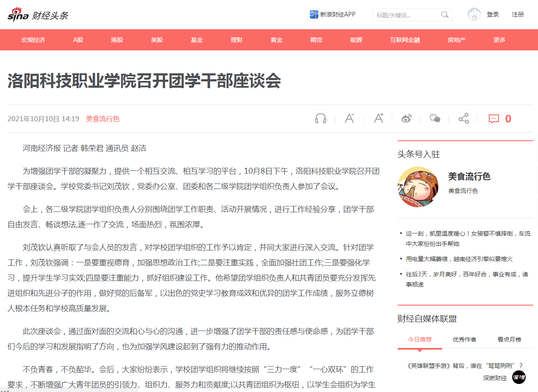
Task: Open the 美食流行色 author avatar
Action: coord(418,187)
